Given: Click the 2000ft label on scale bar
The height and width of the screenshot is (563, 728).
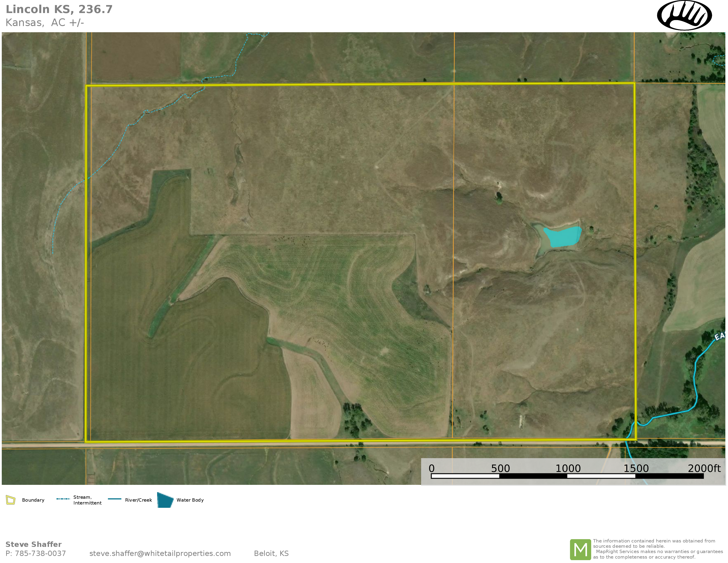Looking at the screenshot, I should 704,469.
